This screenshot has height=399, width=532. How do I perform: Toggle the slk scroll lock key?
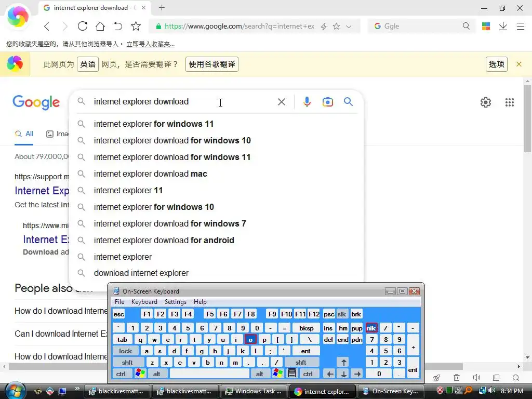342,314
